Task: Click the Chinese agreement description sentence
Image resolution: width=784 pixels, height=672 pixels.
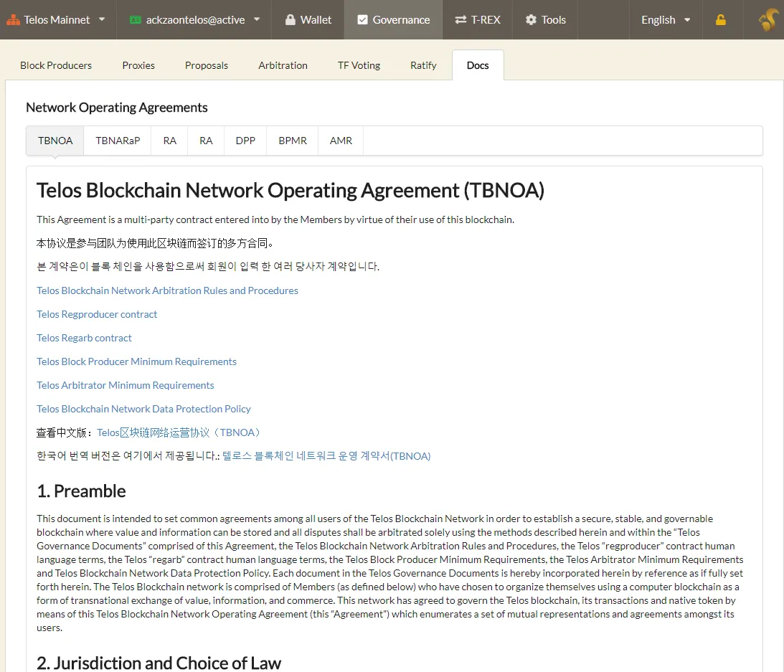Action: point(154,244)
